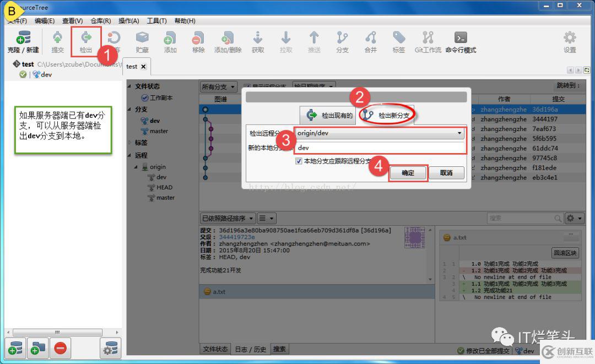The height and width of the screenshot is (364, 595).
Task: Open the origin/dev remote branch dropdown
Action: pyautogui.click(x=380, y=133)
